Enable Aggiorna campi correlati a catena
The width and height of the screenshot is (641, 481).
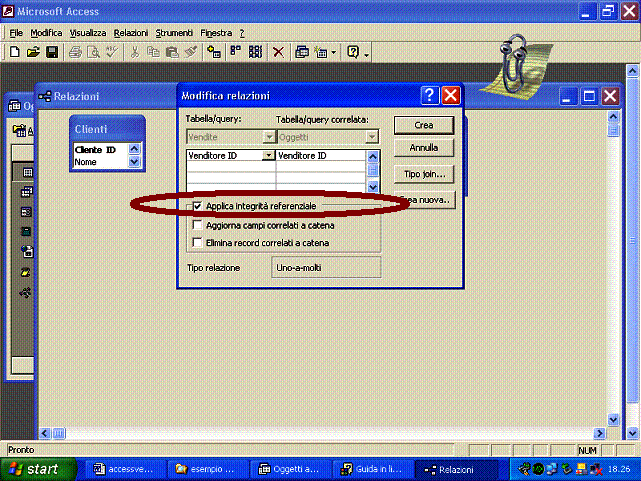[x=197, y=225]
